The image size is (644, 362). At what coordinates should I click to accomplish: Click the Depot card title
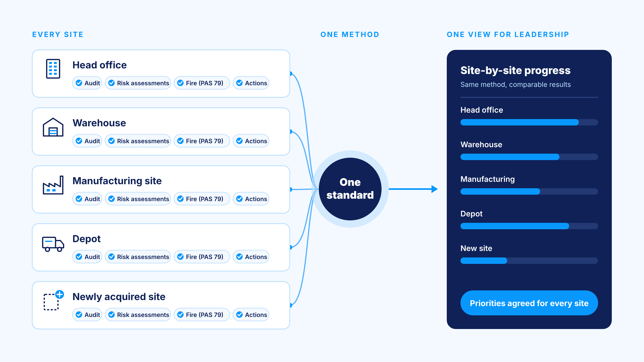[x=87, y=239]
